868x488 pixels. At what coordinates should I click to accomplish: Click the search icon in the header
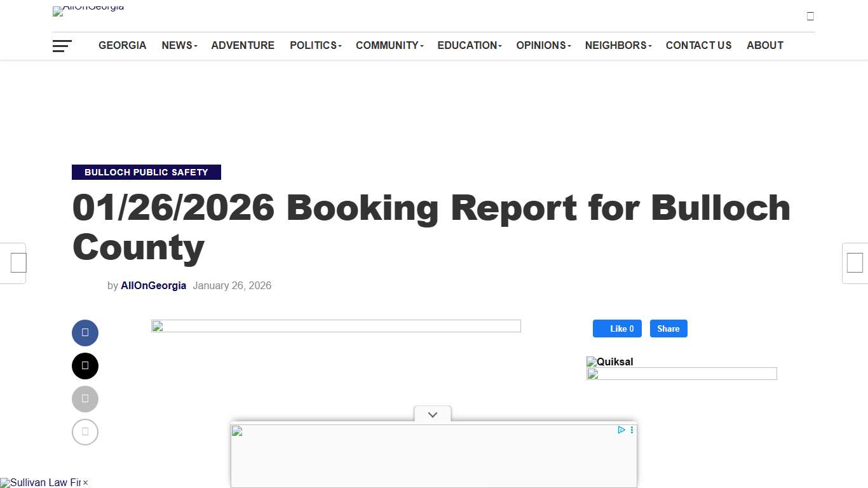(x=810, y=15)
